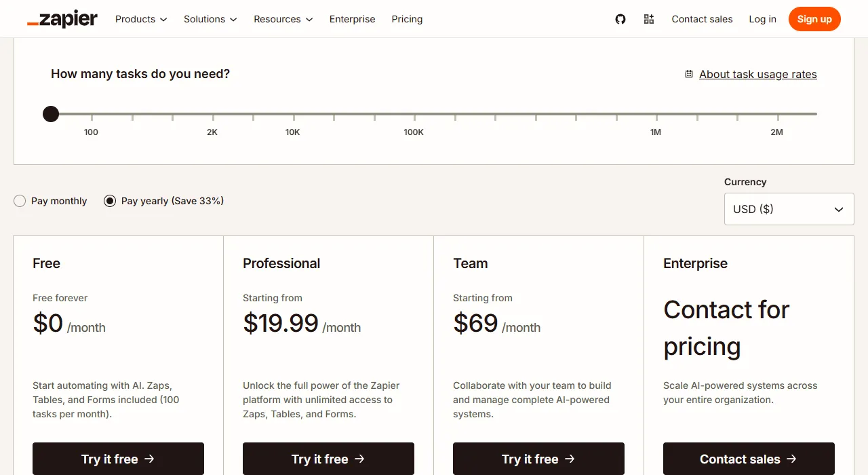Screen dimensions: 868x475
Task: Click Try it free under Team plan
Action: tap(538, 459)
